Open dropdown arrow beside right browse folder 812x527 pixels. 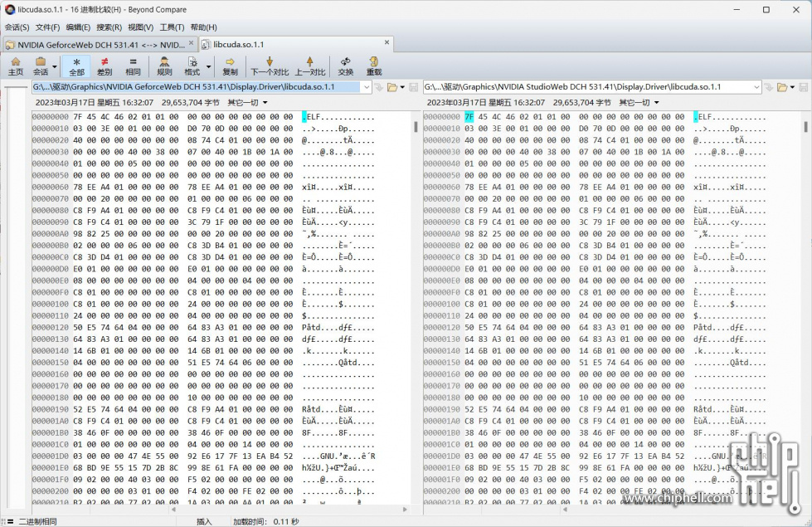[792, 87]
